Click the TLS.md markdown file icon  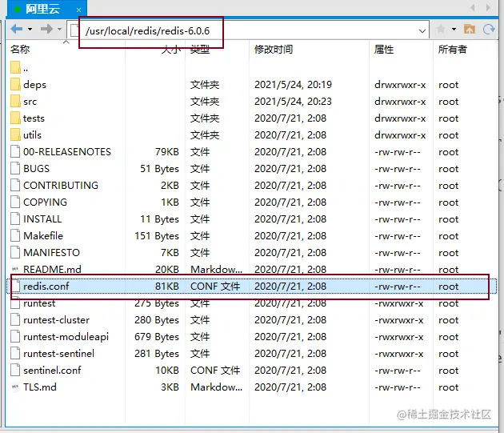(15, 387)
